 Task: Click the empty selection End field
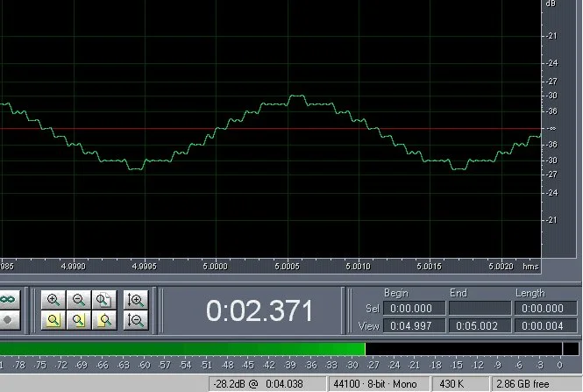click(x=479, y=309)
